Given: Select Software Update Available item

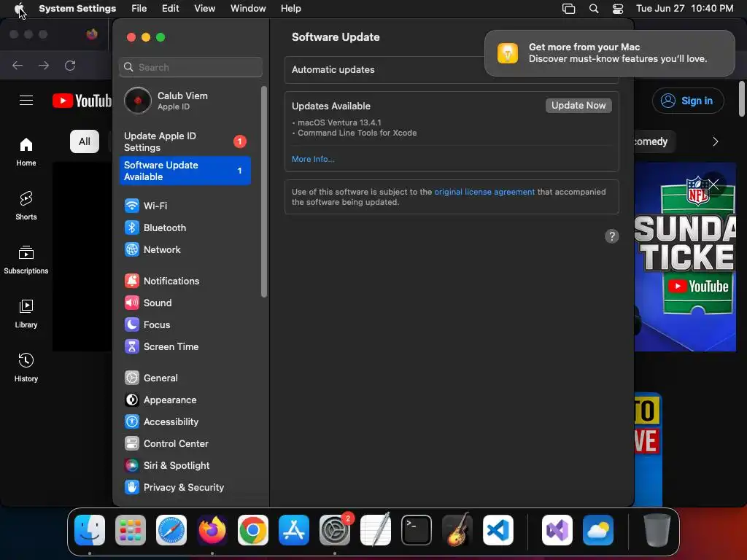Looking at the screenshot, I should [185, 171].
